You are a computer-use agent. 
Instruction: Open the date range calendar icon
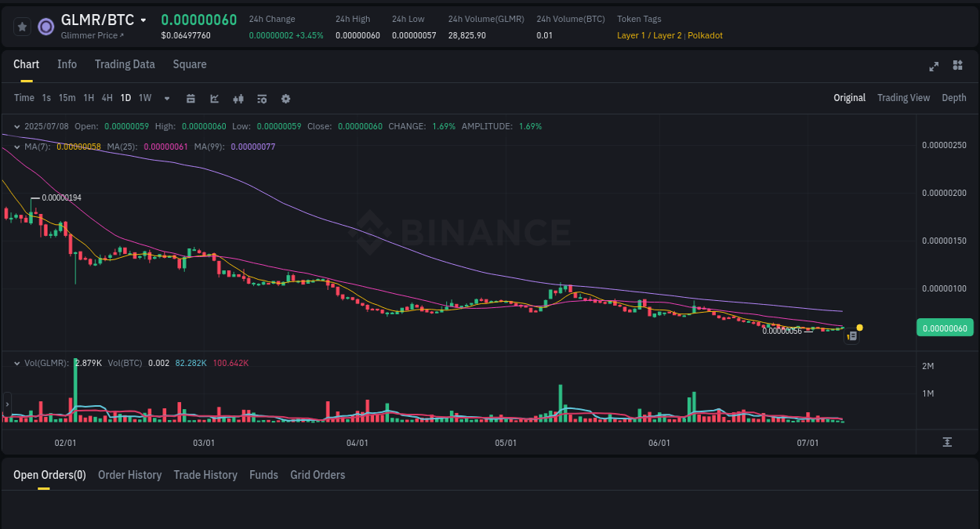pyautogui.click(x=191, y=98)
